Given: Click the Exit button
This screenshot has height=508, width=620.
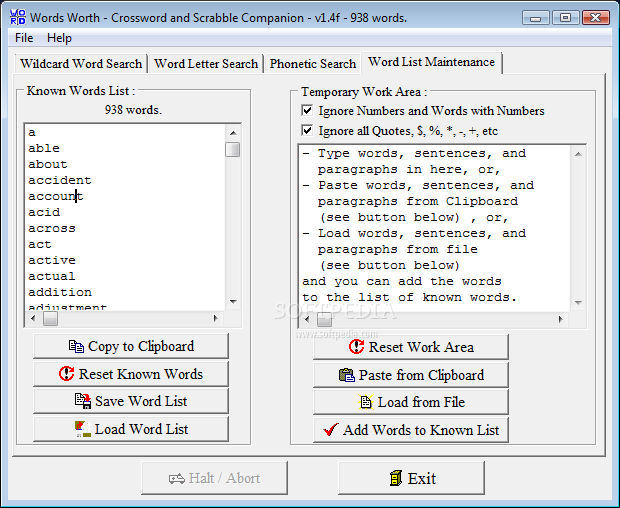Looking at the screenshot, I should [x=411, y=478].
